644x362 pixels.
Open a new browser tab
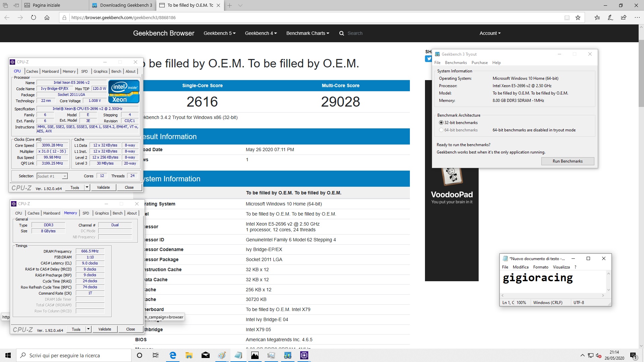click(x=230, y=5)
